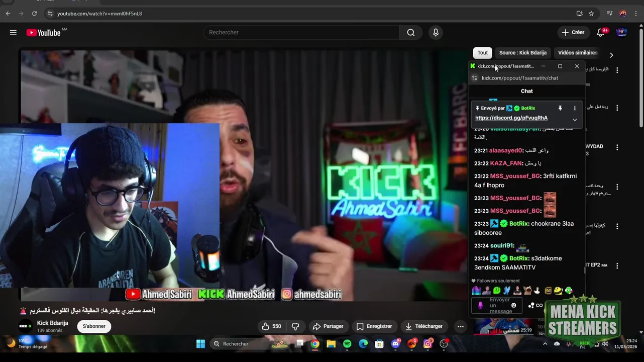Select the Tout filter chip
644x362 pixels.
coord(483,53)
